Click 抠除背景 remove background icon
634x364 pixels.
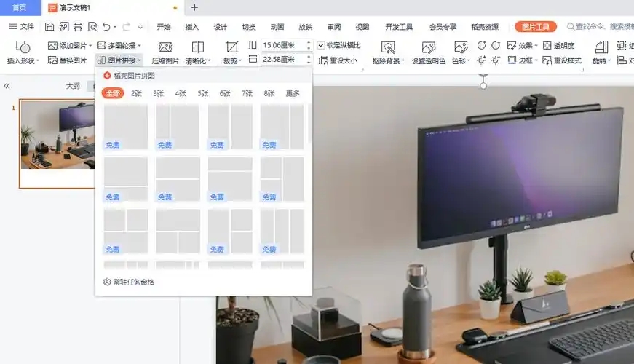388,47
